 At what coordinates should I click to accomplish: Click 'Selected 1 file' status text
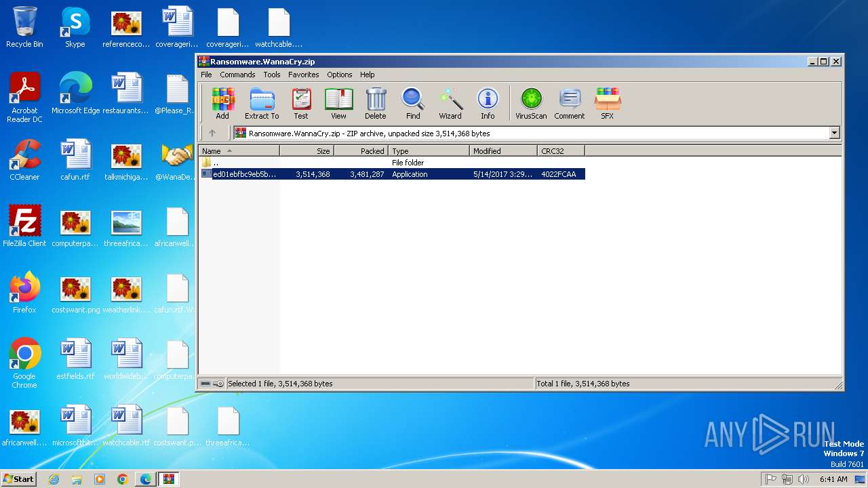[x=280, y=384]
